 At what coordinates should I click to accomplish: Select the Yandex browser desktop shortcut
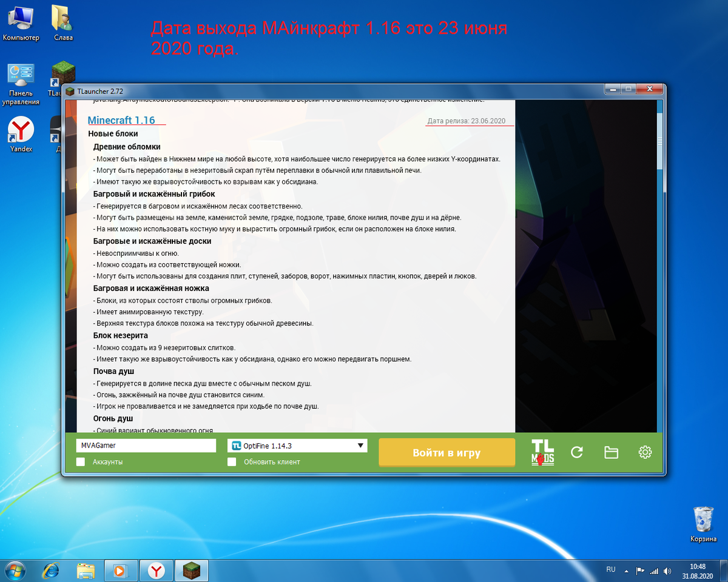21,135
